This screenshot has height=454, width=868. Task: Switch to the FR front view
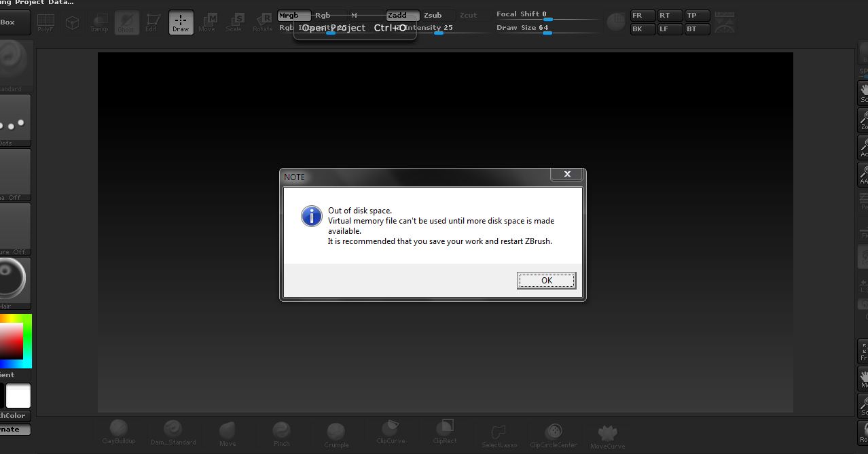click(643, 16)
